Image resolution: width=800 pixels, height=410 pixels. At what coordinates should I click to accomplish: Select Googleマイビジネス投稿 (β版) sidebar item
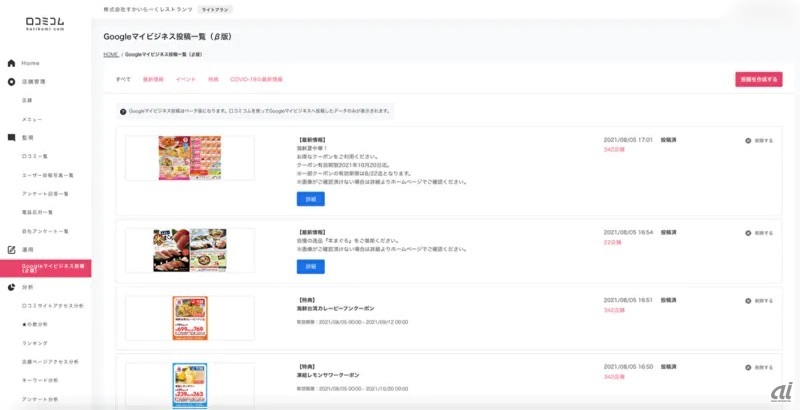click(x=45, y=268)
